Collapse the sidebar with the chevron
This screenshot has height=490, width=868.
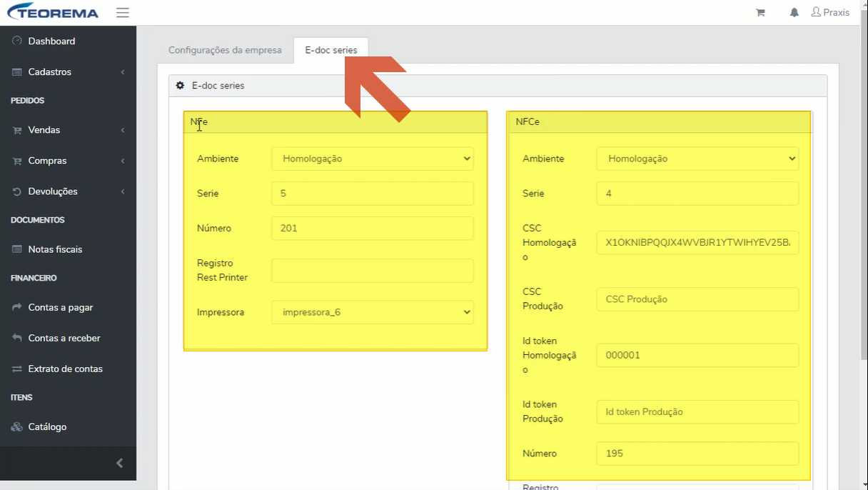point(119,463)
